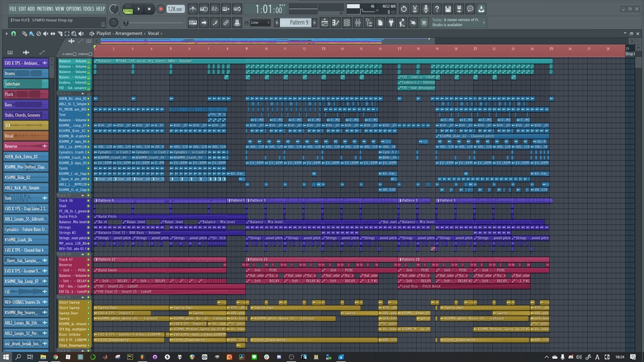Select Stabs, Chords, Grooves in picker panel
The image size is (644, 362).
(26, 115)
